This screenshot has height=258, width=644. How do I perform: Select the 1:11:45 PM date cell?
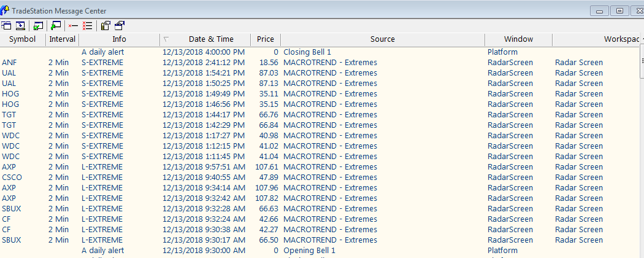[204, 157]
